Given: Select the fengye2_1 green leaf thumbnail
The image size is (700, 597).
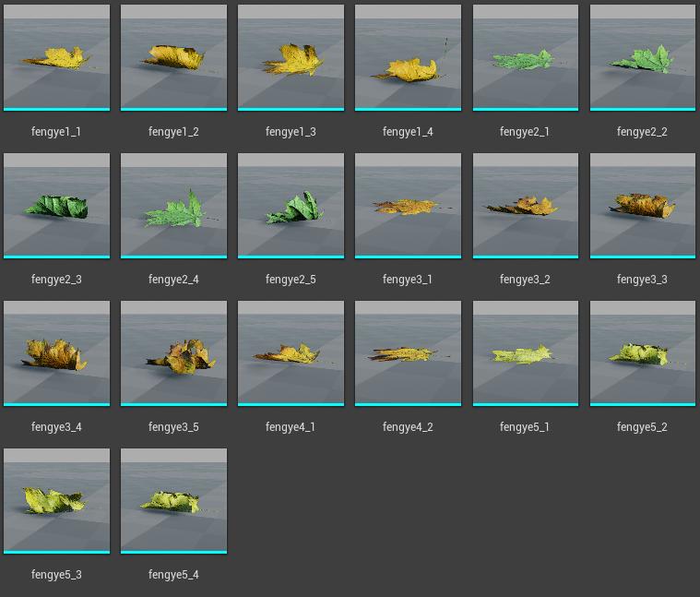Looking at the screenshot, I should 526,57.
